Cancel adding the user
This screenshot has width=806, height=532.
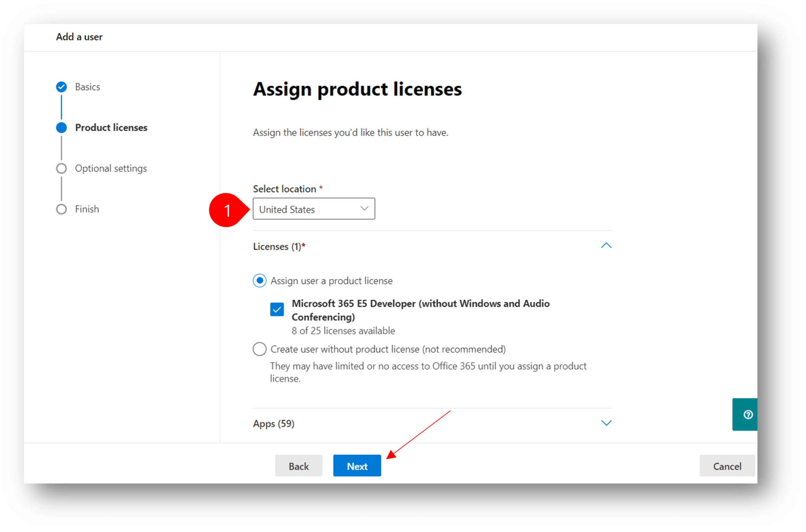click(727, 466)
